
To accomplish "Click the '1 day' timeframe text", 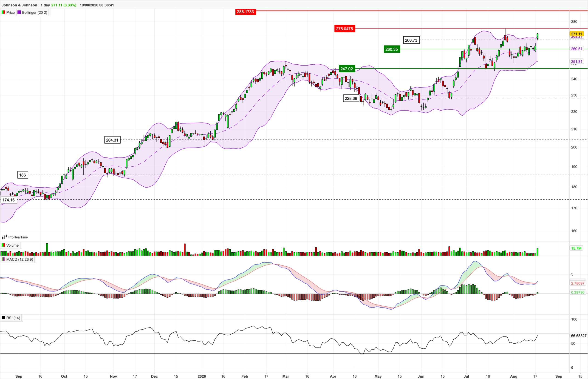I will point(45,5).
